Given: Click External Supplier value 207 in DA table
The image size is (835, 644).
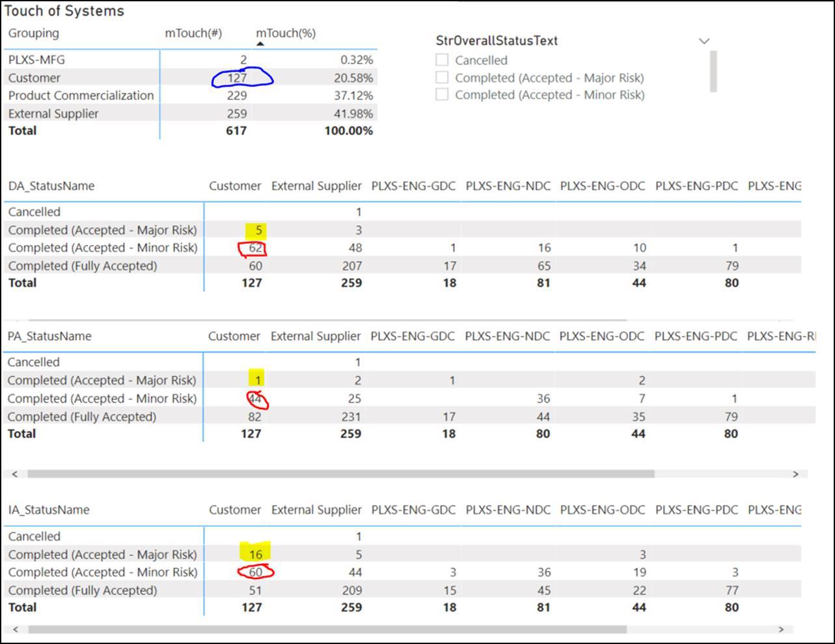Looking at the screenshot, I should click(x=351, y=266).
